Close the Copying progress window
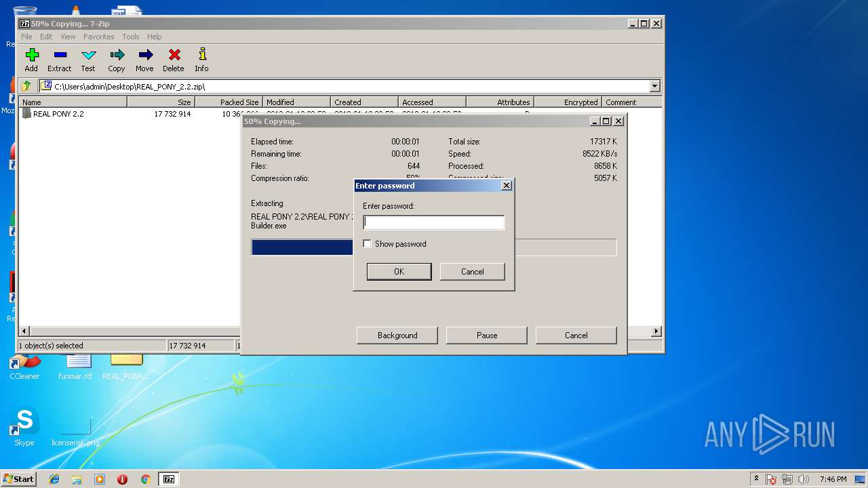 click(x=618, y=121)
